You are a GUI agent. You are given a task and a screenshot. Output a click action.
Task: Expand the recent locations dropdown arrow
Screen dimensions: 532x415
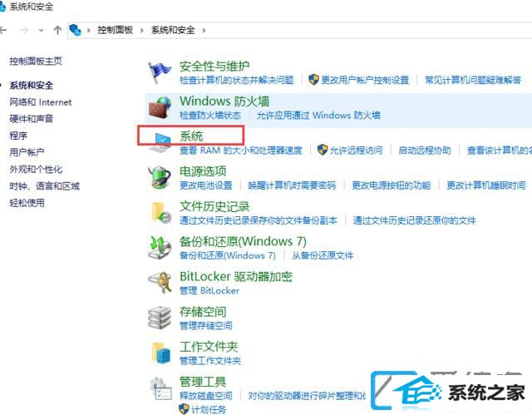[42, 31]
